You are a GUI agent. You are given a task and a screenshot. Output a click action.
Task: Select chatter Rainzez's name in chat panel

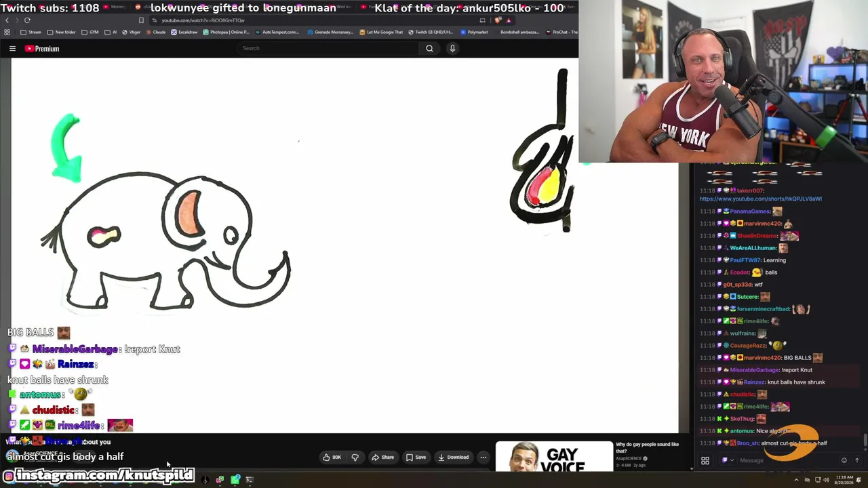click(x=754, y=382)
